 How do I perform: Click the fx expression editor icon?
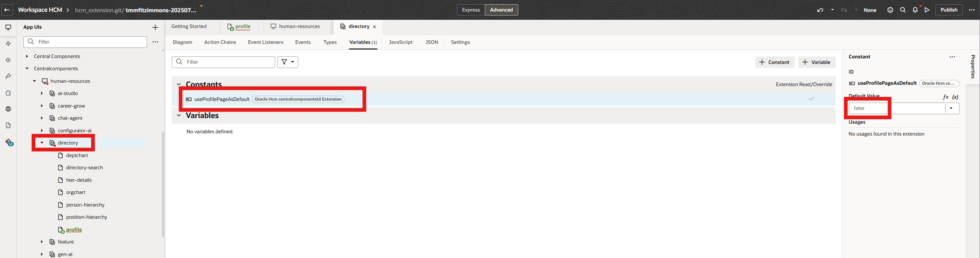[946, 97]
